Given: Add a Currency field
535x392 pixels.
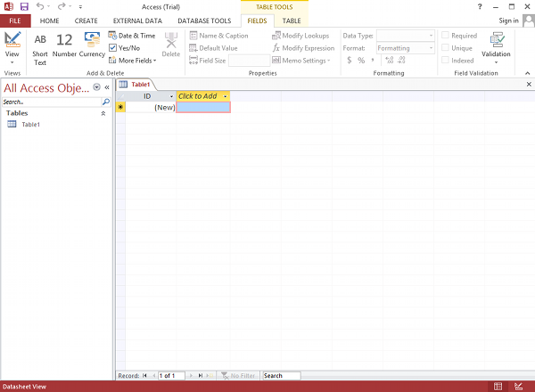Looking at the screenshot, I should (92, 45).
